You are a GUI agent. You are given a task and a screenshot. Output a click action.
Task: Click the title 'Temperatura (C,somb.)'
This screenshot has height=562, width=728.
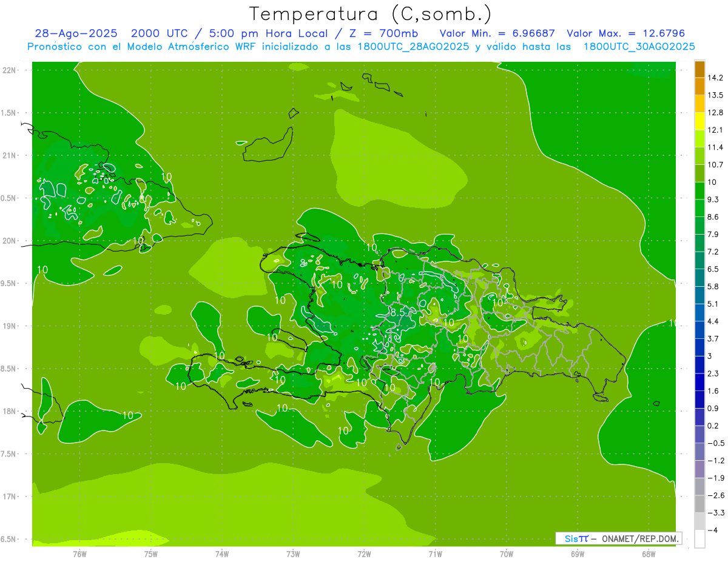(x=371, y=13)
